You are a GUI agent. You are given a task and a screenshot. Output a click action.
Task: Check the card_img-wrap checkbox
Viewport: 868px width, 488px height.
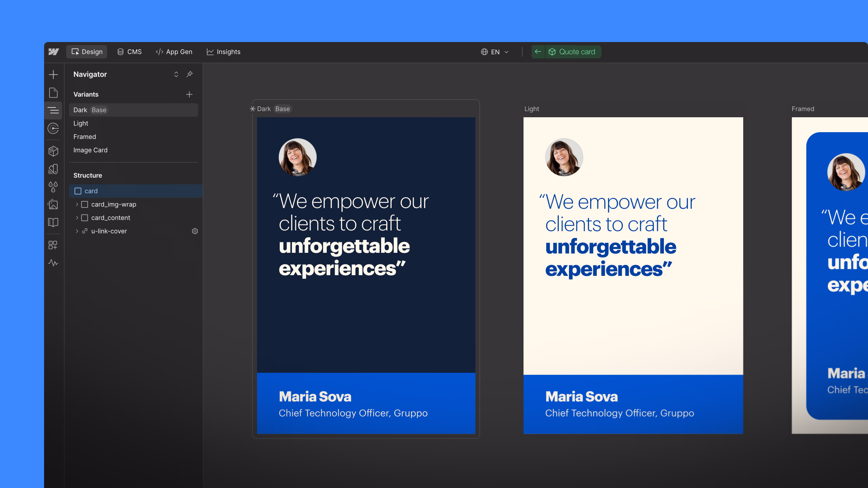coord(85,204)
